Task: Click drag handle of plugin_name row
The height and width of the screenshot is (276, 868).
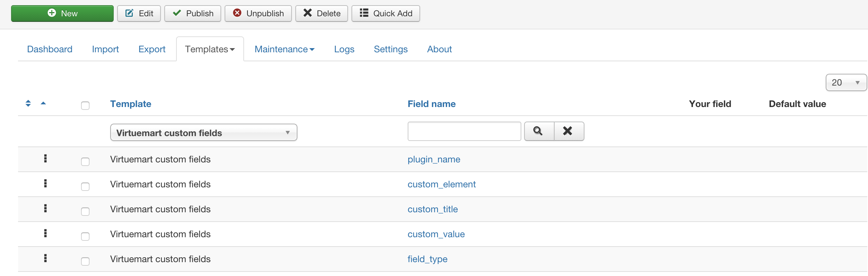Action: (45, 158)
